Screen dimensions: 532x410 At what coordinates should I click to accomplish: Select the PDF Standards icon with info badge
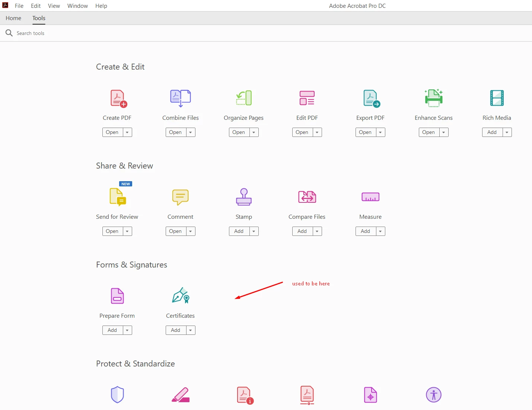(245, 395)
